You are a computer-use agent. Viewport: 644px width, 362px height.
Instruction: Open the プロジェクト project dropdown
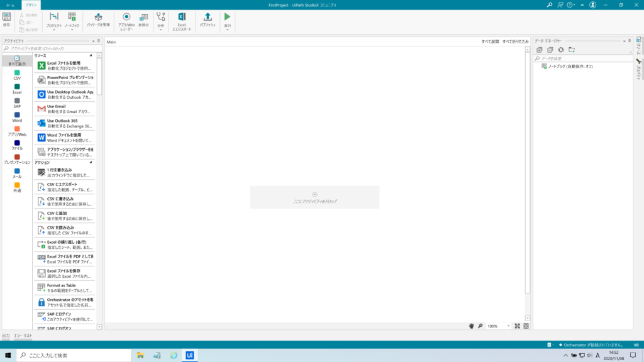tap(54, 21)
